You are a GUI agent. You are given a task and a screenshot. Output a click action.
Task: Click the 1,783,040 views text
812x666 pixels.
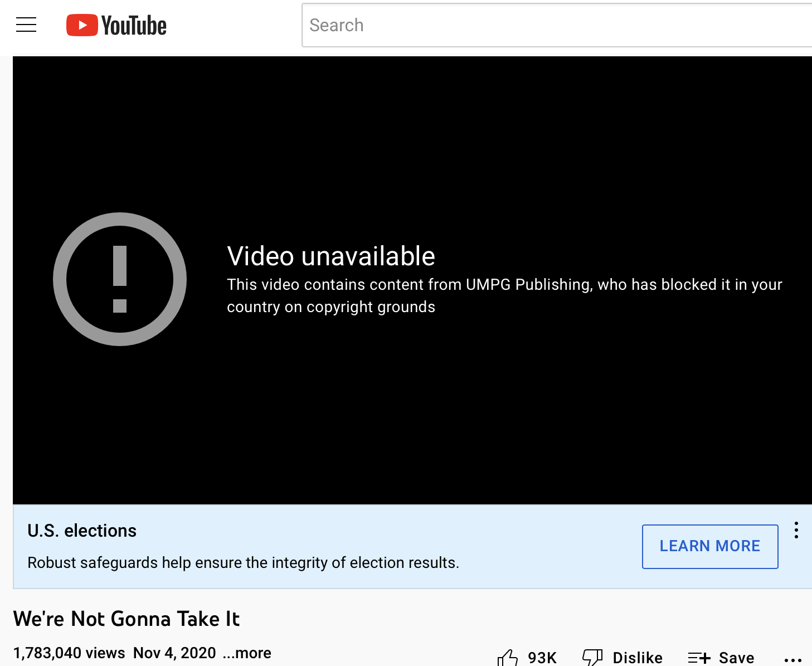(69, 653)
